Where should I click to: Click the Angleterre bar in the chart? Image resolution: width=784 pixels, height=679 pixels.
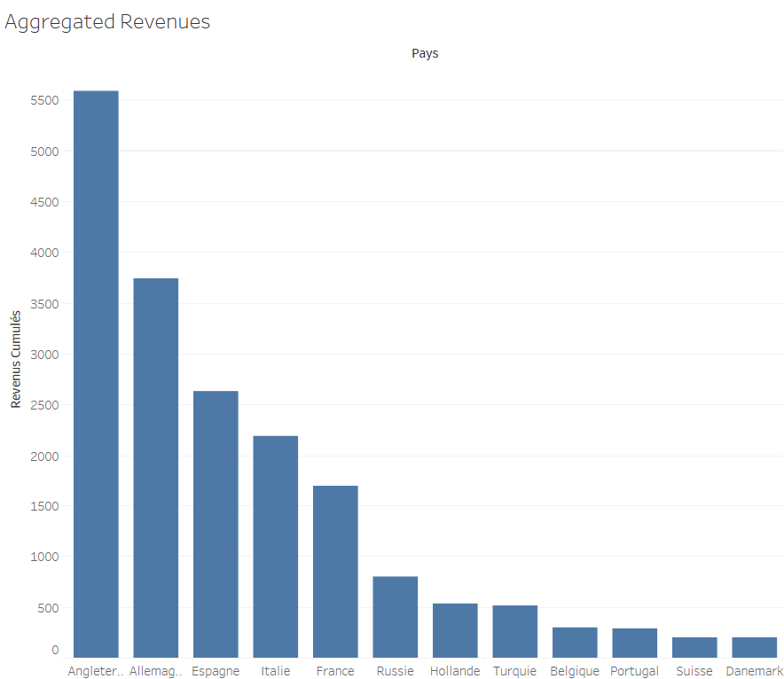(96, 372)
